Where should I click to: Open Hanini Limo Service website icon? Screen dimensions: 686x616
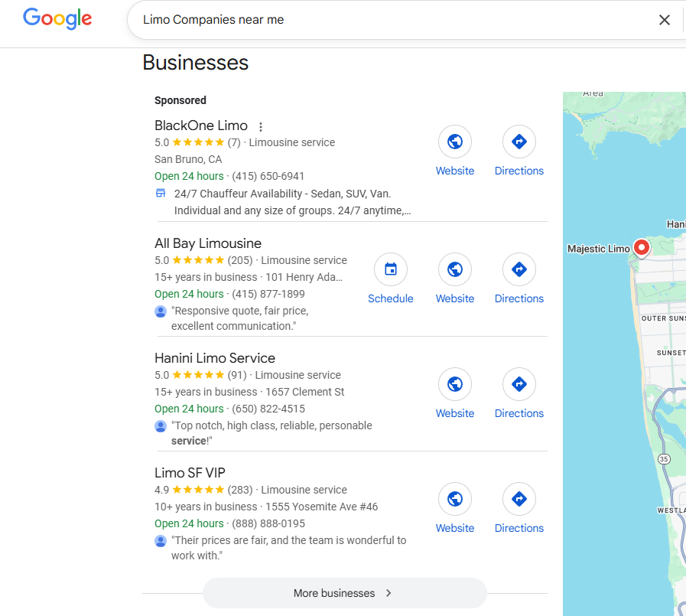[455, 384]
